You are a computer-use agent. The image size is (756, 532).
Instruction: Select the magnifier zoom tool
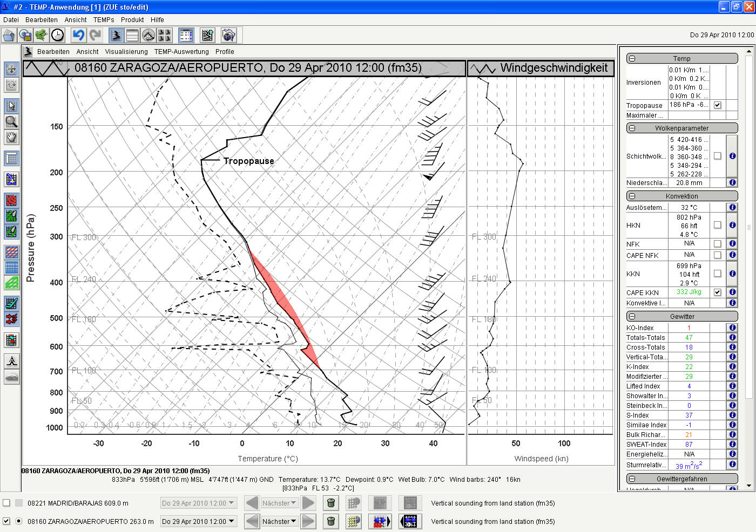pos(11,121)
